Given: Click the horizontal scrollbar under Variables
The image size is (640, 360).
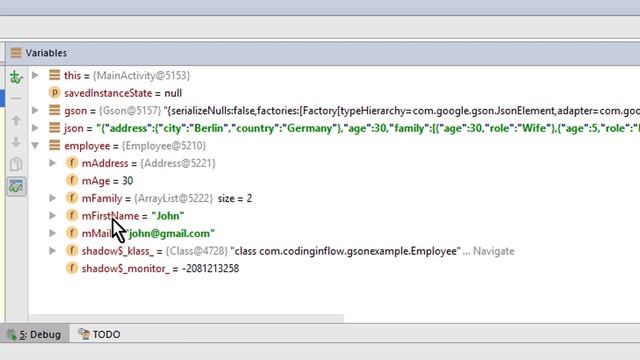Looking at the screenshot, I should (186, 318).
